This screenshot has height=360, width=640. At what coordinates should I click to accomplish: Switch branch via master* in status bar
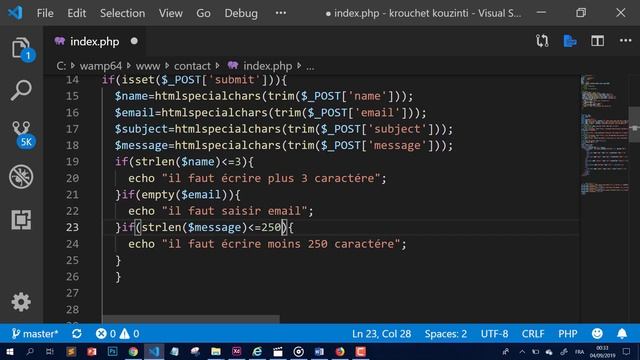coord(35,334)
